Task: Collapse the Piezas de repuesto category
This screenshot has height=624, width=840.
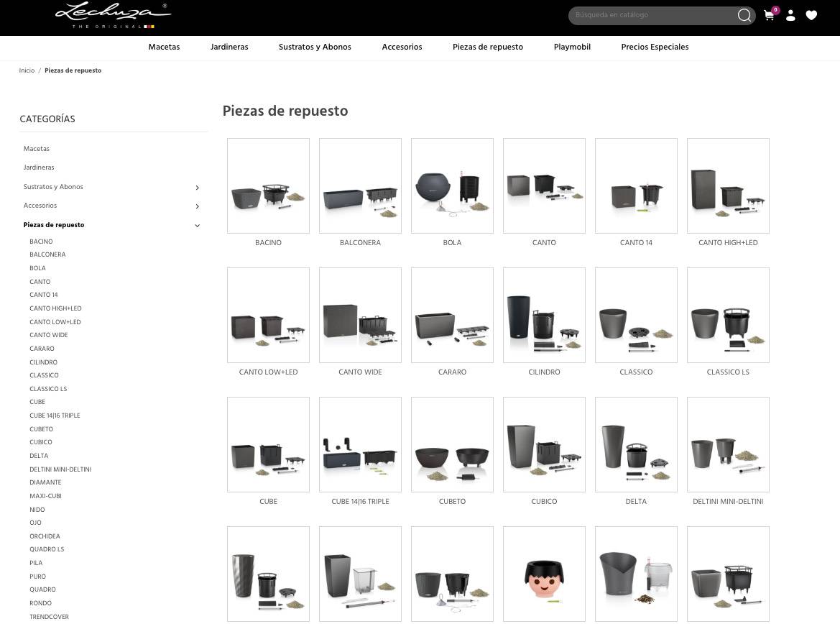Action: coord(198,226)
